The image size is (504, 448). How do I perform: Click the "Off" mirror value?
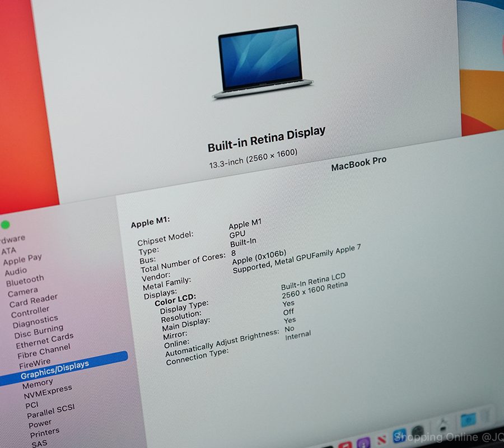288,312
